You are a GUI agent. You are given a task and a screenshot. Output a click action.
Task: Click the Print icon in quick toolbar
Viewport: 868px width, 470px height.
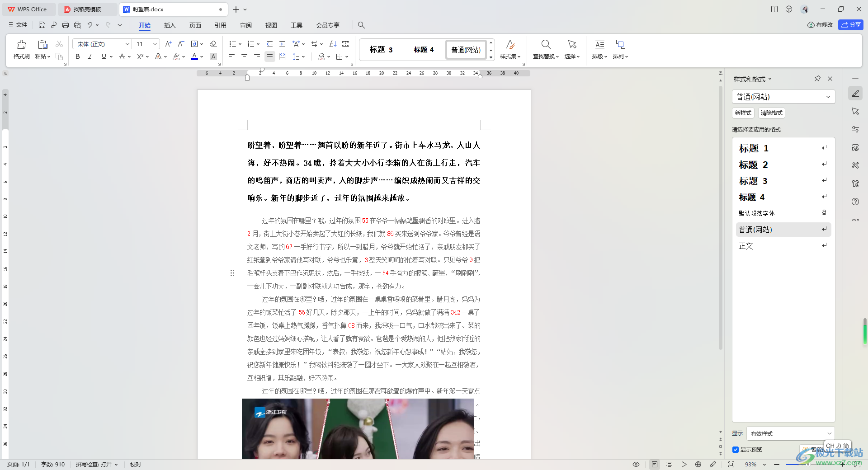(x=66, y=25)
